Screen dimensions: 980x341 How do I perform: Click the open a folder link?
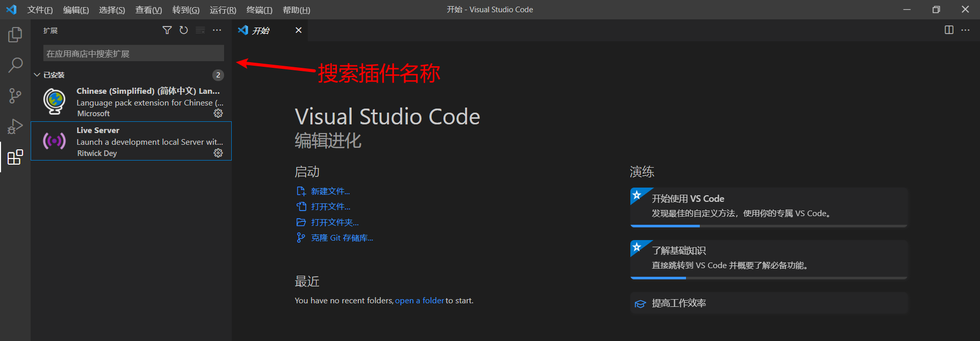click(419, 301)
